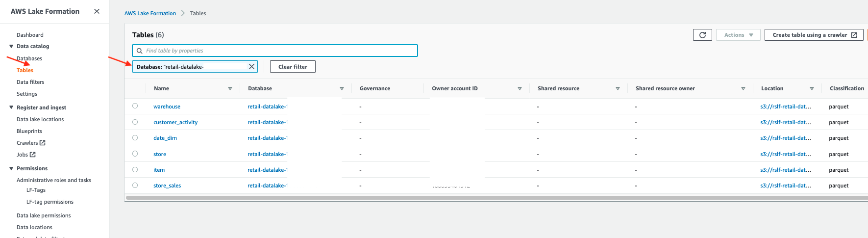Go to AWS Lake Formation breadcrumb
Screen dimensions: 868x238
pos(150,13)
